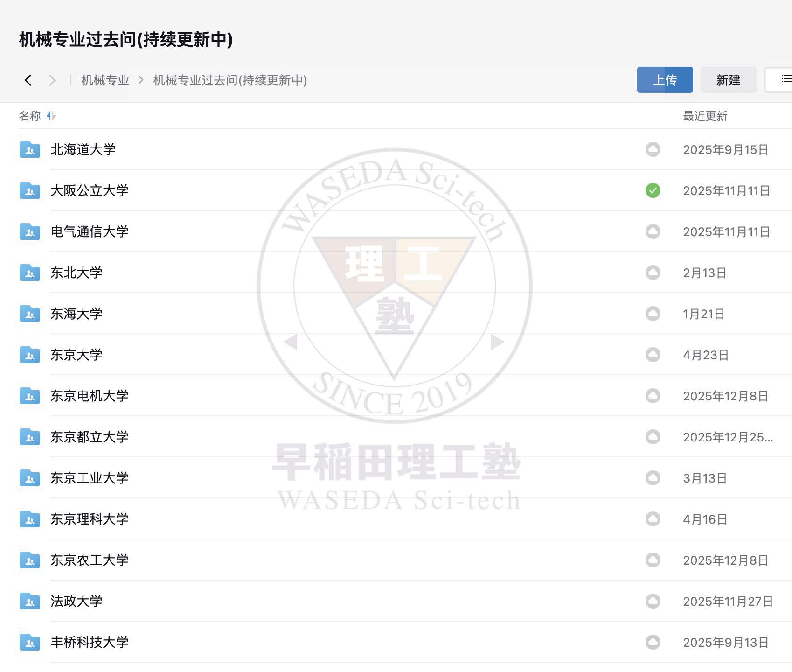Click the 大阪公立大学 folder icon

[30, 190]
